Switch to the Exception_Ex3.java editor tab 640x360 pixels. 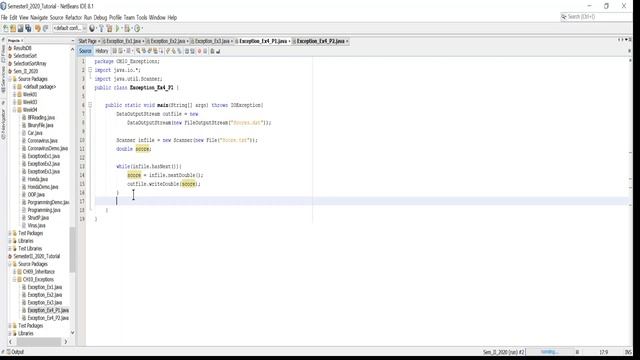[212, 41]
